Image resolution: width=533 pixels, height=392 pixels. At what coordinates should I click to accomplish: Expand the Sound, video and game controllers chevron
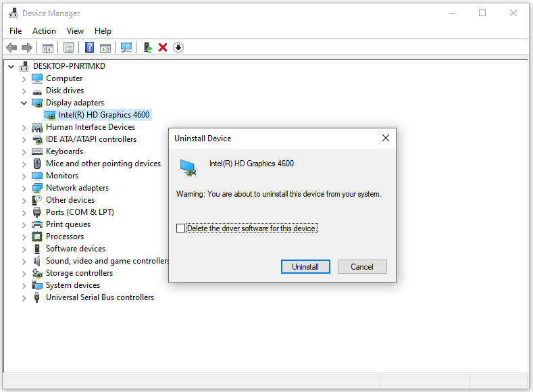point(24,262)
